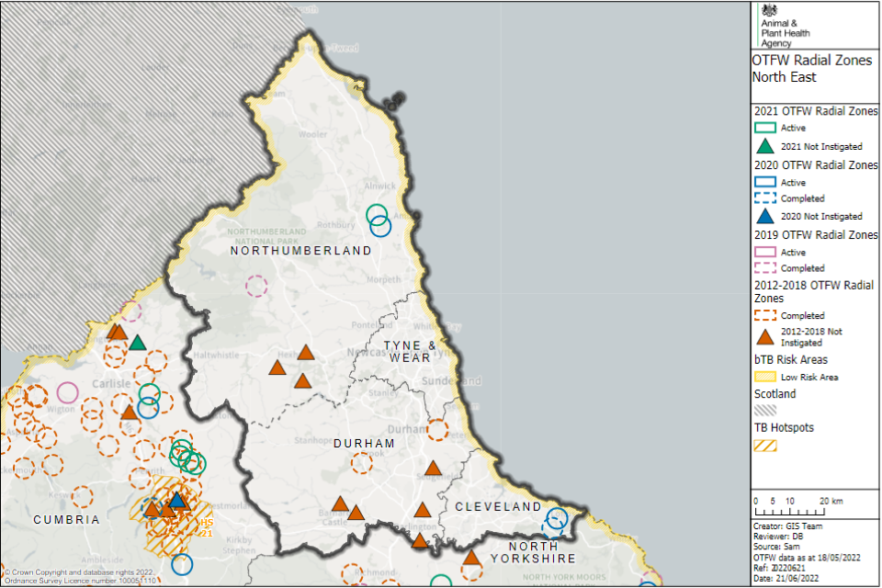The height and width of the screenshot is (588, 882).
Task: Click the yellow Low Risk Area swatch
Action: click(764, 377)
